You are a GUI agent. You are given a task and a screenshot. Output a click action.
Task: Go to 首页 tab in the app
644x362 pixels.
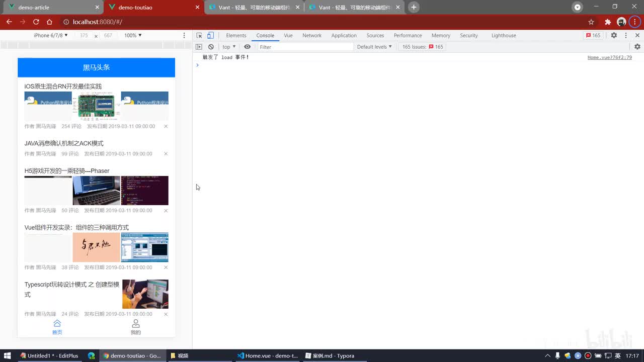(x=57, y=327)
